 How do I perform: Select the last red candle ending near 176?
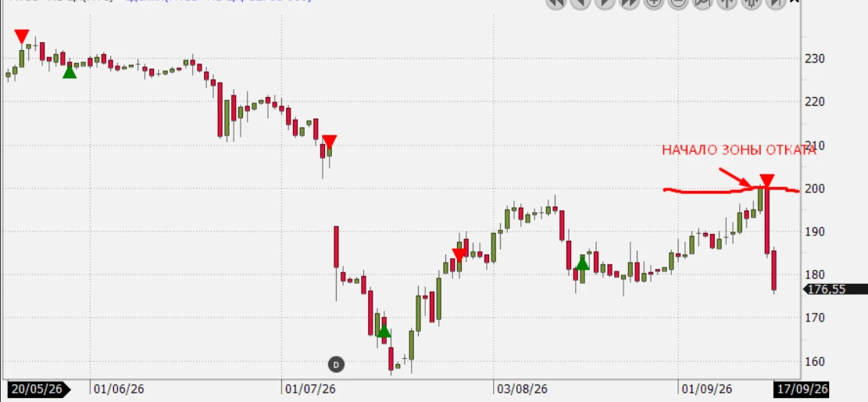(774, 270)
